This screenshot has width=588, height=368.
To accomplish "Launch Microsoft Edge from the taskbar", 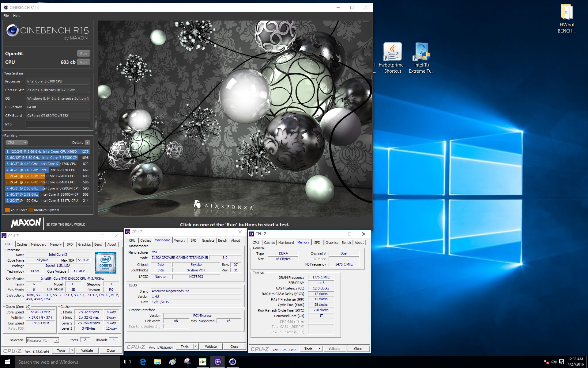I will tap(143, 362).
